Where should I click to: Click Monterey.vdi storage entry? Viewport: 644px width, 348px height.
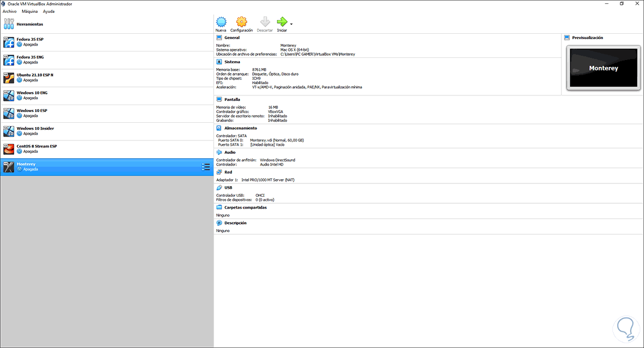277,140
